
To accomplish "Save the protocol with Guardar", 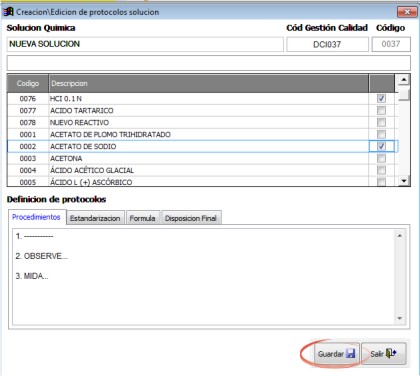I will (x=337, y=354).
